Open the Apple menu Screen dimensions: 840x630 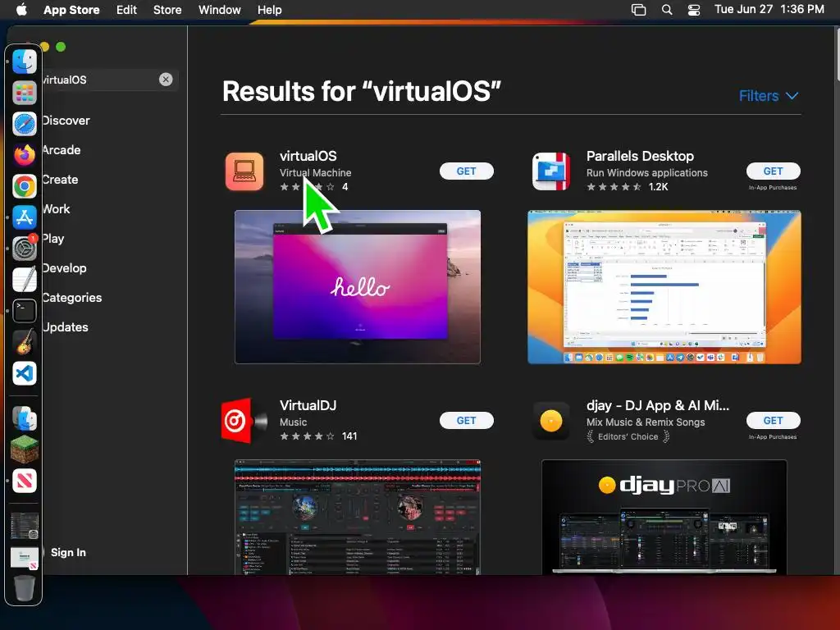pyautogui.click(x=21, y=10)
